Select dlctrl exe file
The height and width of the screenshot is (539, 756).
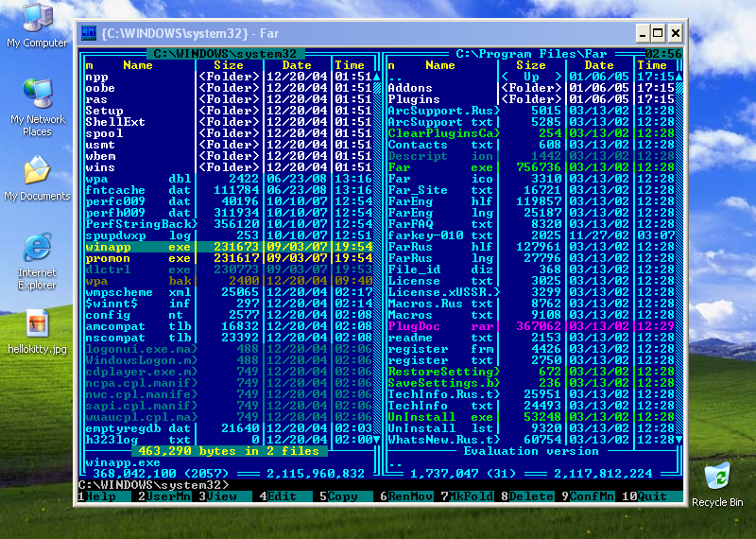229,269
